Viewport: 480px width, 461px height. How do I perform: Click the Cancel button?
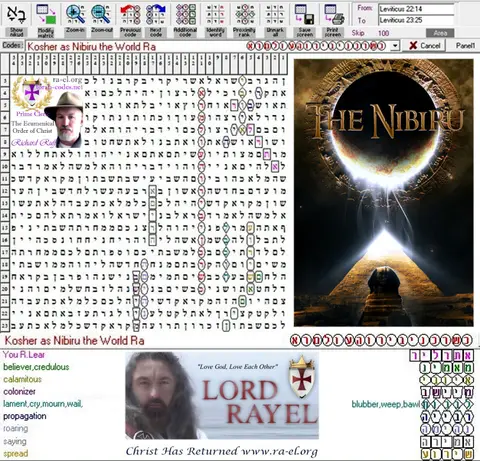424,46
